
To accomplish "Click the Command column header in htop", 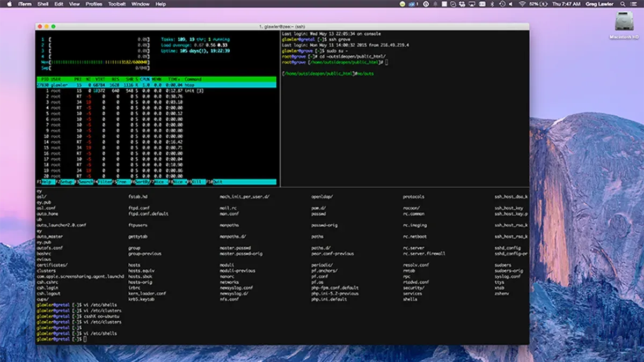I will pyautogui.click(x=192, y=79).
